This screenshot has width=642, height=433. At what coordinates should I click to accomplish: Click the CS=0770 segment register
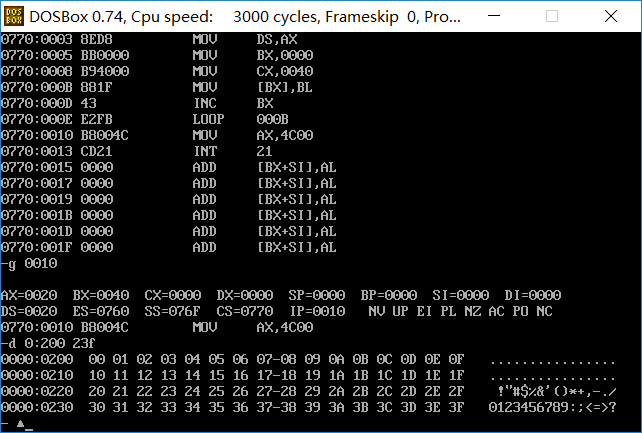pyautogui.click(x=245, y=311)
